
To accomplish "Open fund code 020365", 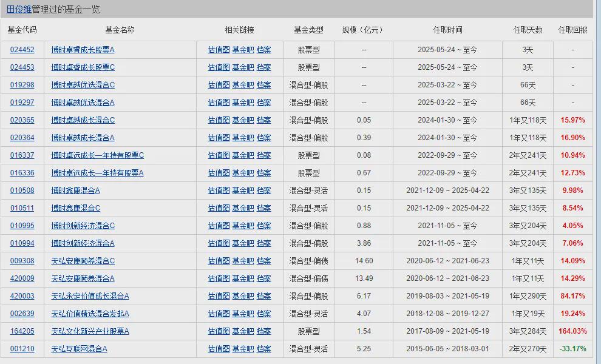I will pyautogui.click(x=22, y=120).
